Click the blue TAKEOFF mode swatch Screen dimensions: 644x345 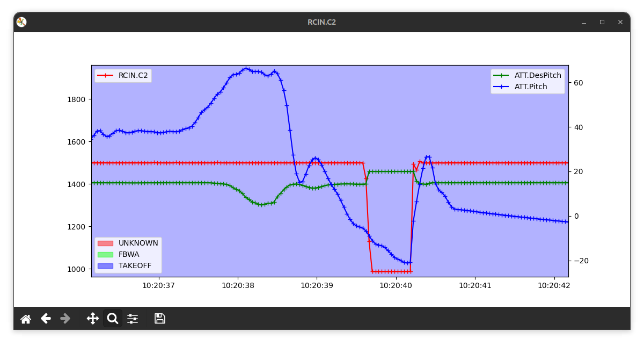point(105,266)
